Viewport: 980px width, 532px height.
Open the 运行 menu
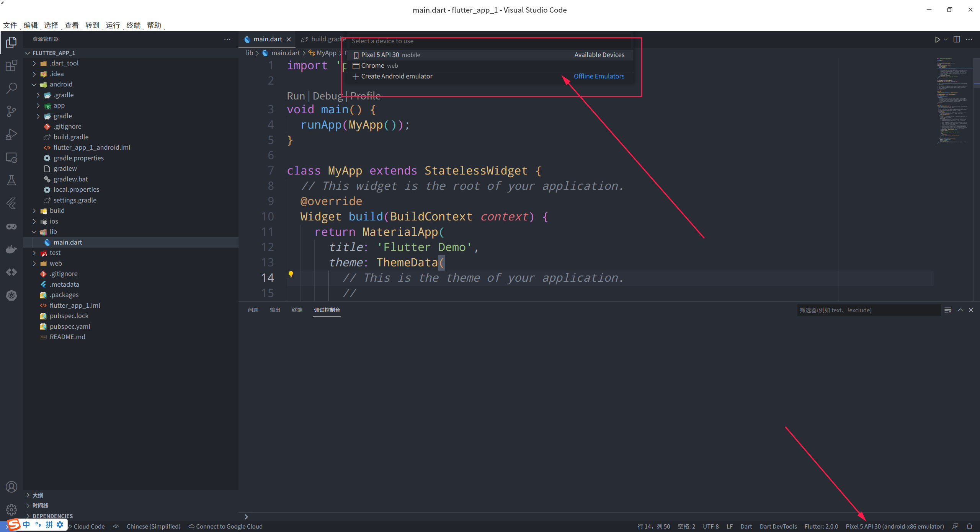(x=113, y=25)
